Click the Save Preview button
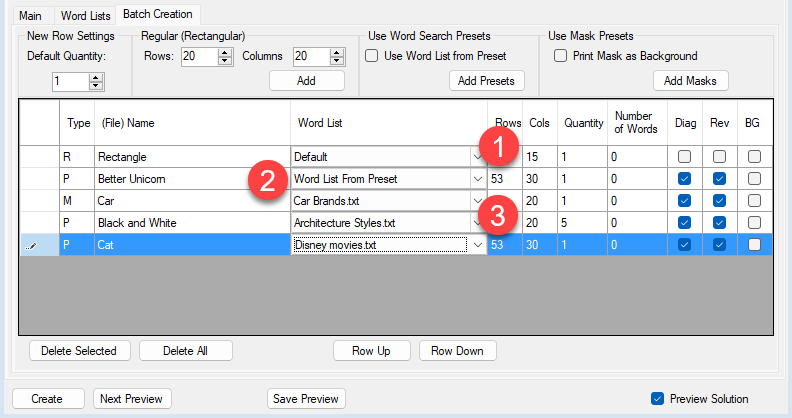Viewport: 792px width, 418px height. pyautogui.click(x=306, y=398)
